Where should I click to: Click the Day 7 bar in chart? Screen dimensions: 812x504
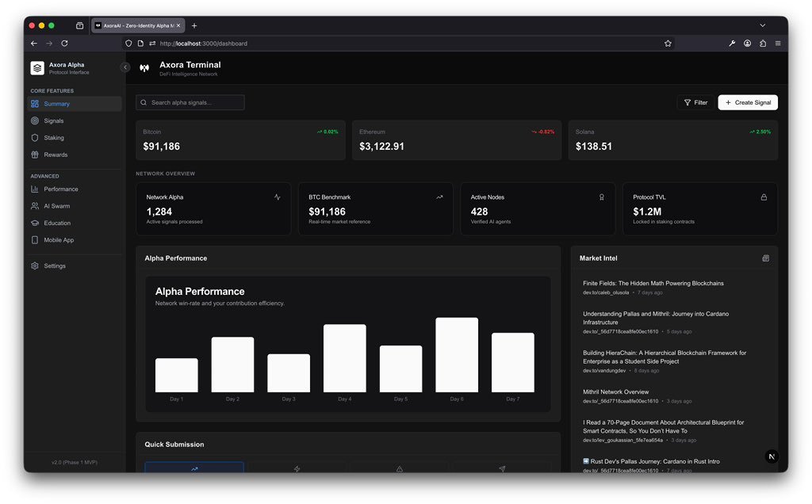(x=513, y=362)
